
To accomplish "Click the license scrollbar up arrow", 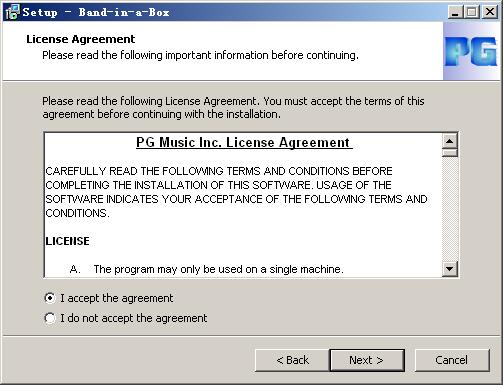I will pyautogui.click(x=450, y=141).
